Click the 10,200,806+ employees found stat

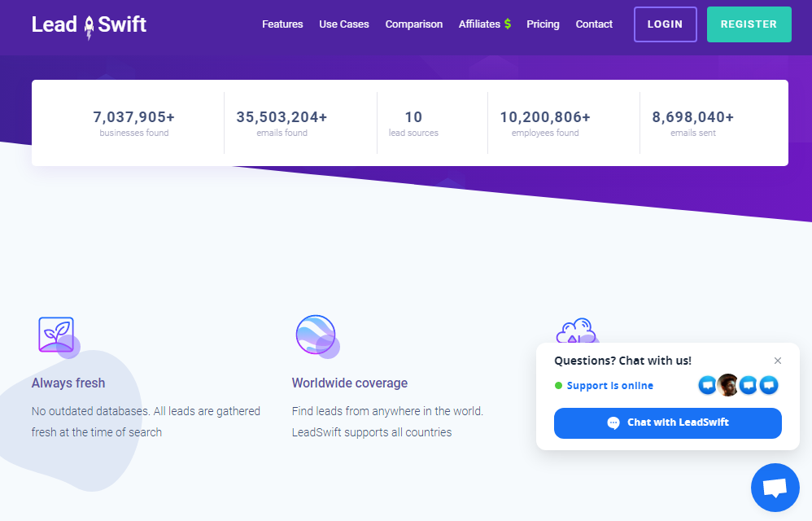click(545, 123)
